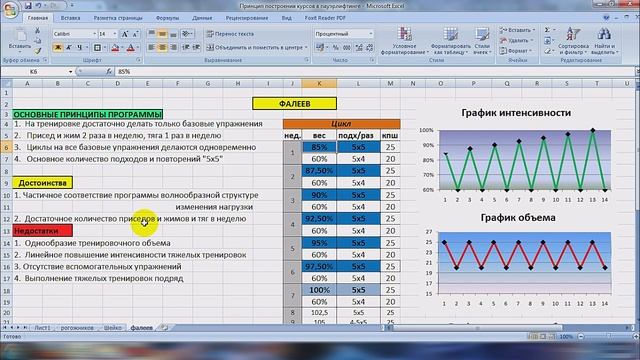
Task: Open Стили ячеек cell styles gallery
Action: coord(482,41)
